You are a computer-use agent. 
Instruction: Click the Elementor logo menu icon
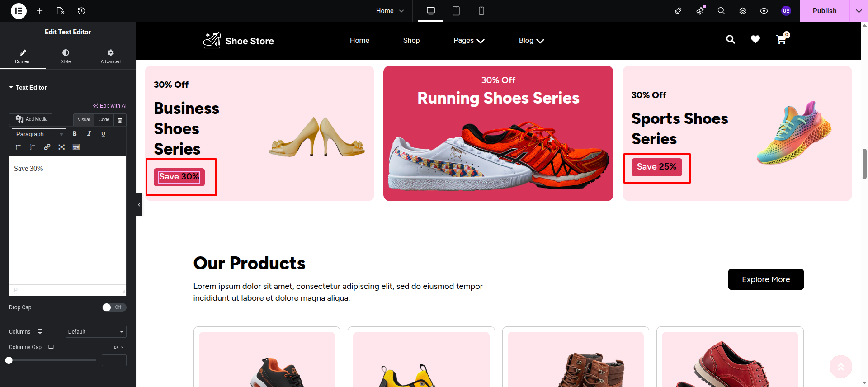[x=19, y=11]
